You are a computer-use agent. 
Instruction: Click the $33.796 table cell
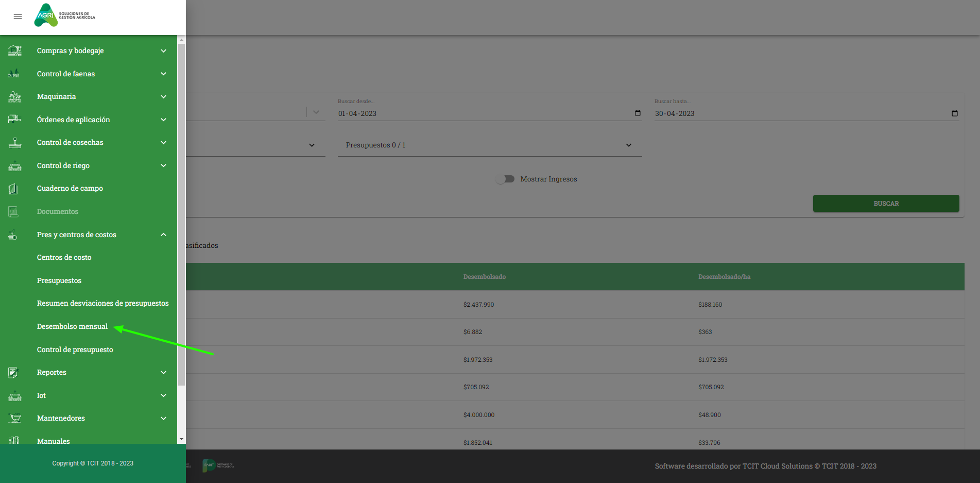pyautogui.click(x=709, y=443)
